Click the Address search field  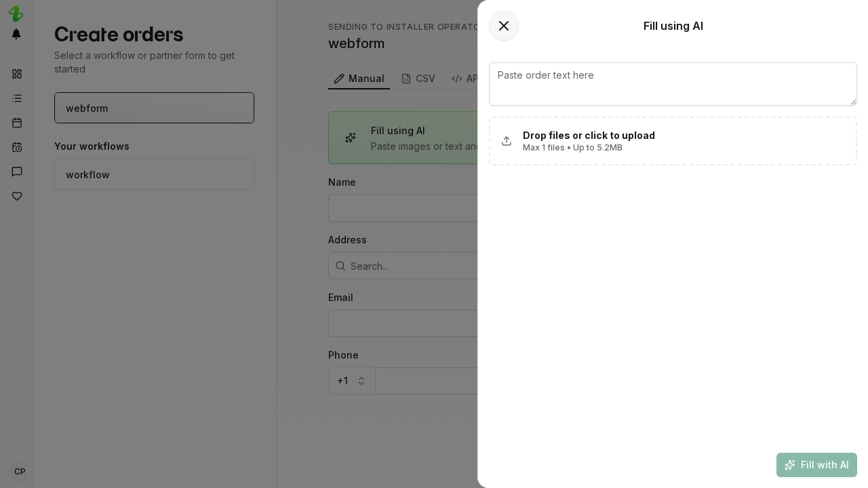pos(403,266)
